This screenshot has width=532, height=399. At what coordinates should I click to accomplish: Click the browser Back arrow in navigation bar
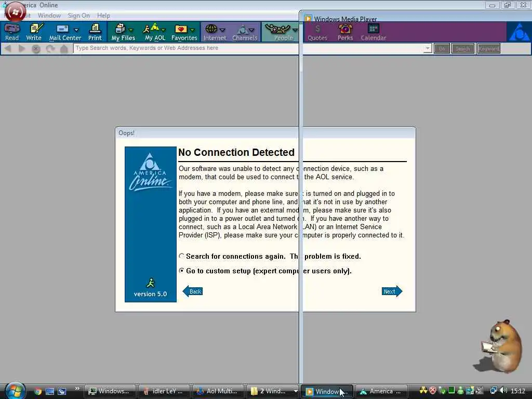tap(8, 48)
